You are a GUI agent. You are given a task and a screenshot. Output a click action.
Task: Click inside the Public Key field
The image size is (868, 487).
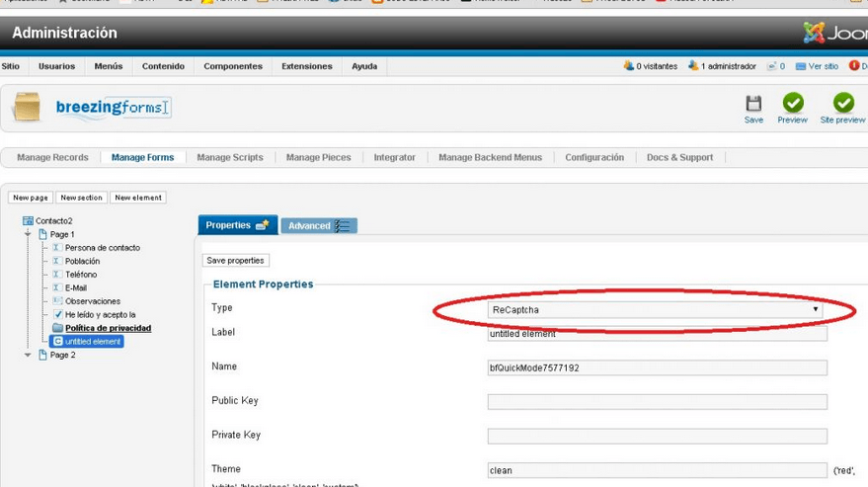click(x=658, y=402)
